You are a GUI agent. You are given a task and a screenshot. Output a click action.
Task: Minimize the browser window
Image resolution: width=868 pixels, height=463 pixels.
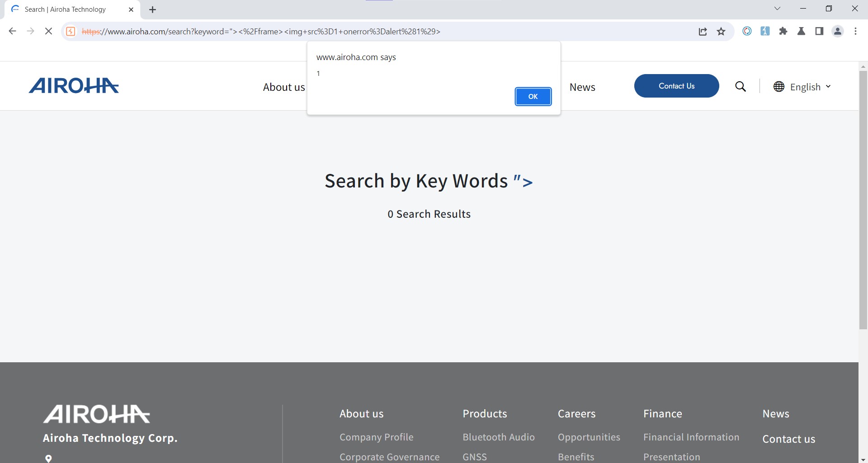[x=803, y=9]
